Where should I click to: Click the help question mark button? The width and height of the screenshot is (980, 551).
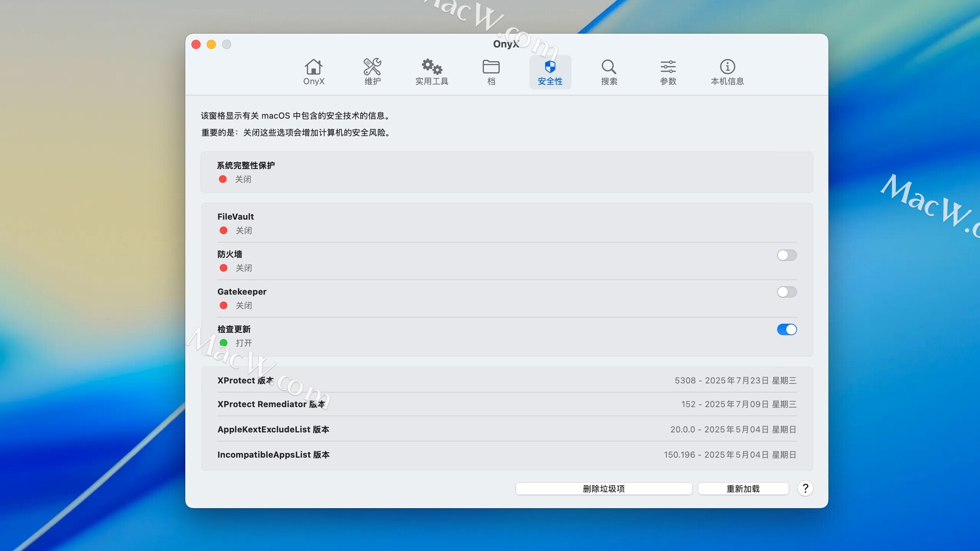point(805,488)
